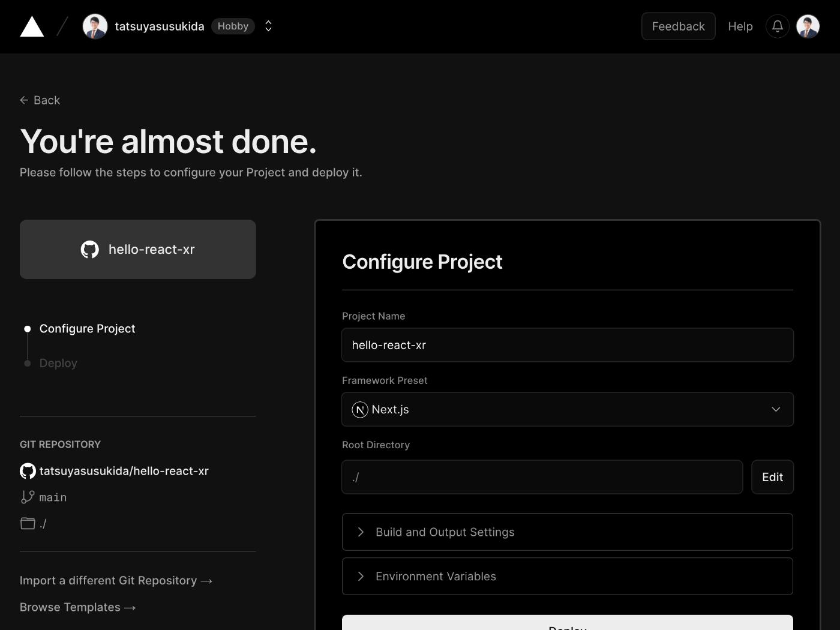Open the Help link

[740, 26]
